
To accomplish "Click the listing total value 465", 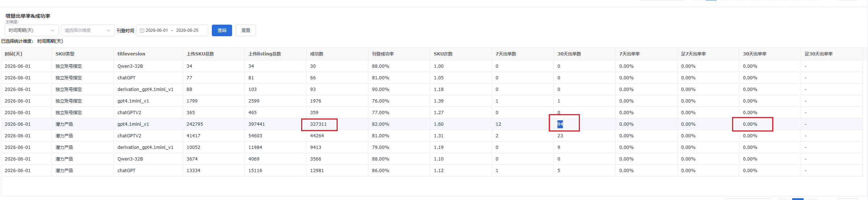I will (x=252, y=113).
